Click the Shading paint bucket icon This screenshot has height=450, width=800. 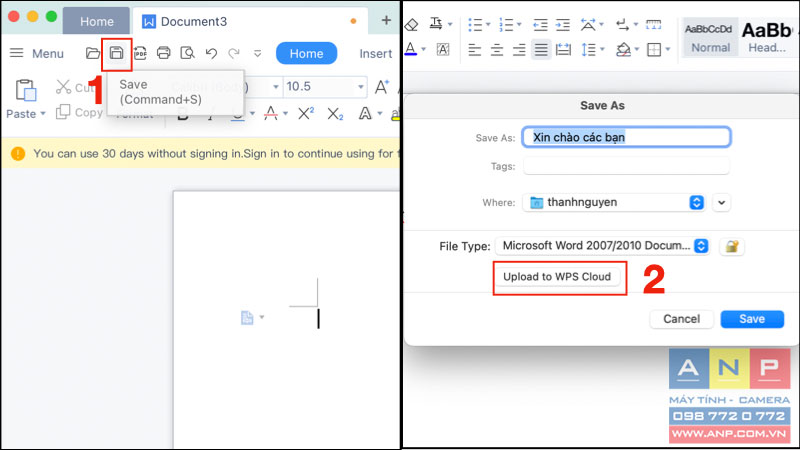click(623, 49)
